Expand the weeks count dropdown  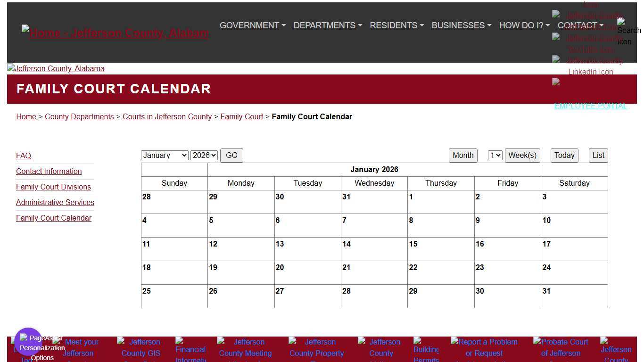click(494, 155)
